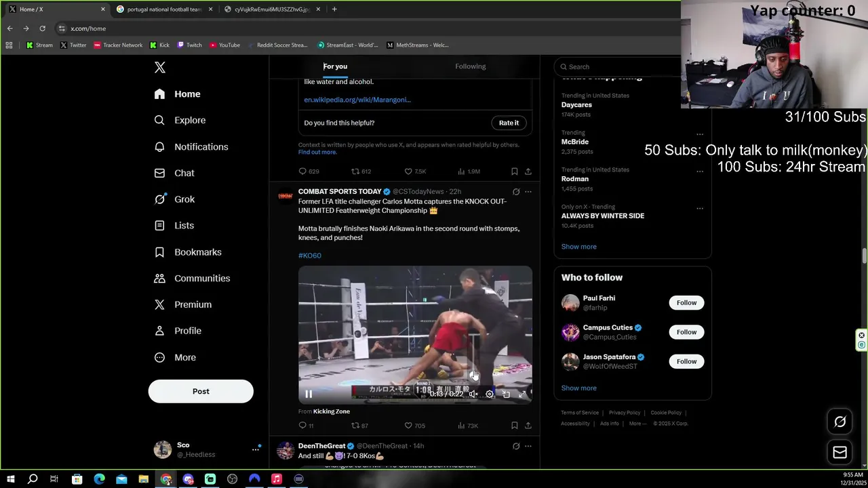Like the Carlos Motta post
This screenshot has height=488, width=868.
coord(414,426)
